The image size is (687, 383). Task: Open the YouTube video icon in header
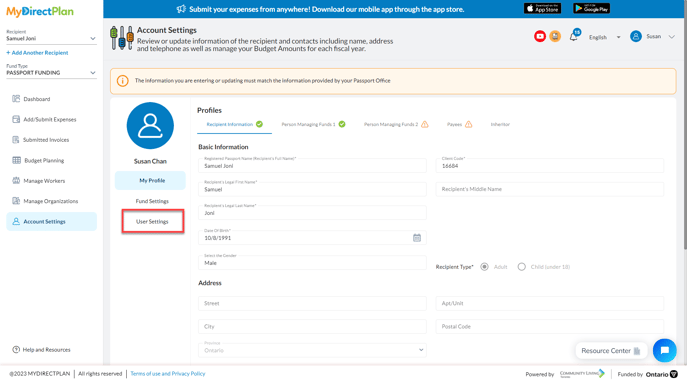coord(540,36)
